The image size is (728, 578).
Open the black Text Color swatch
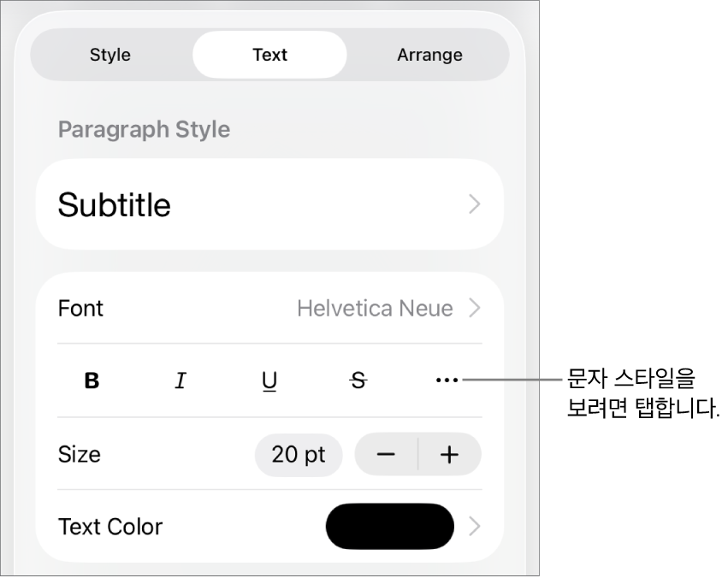[390, 526]
